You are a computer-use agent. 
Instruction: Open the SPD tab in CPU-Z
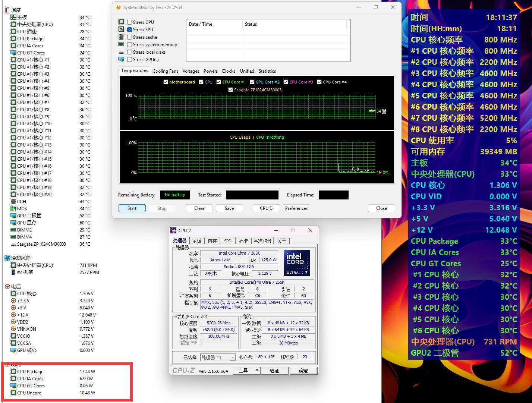click(x=228, y=241)
